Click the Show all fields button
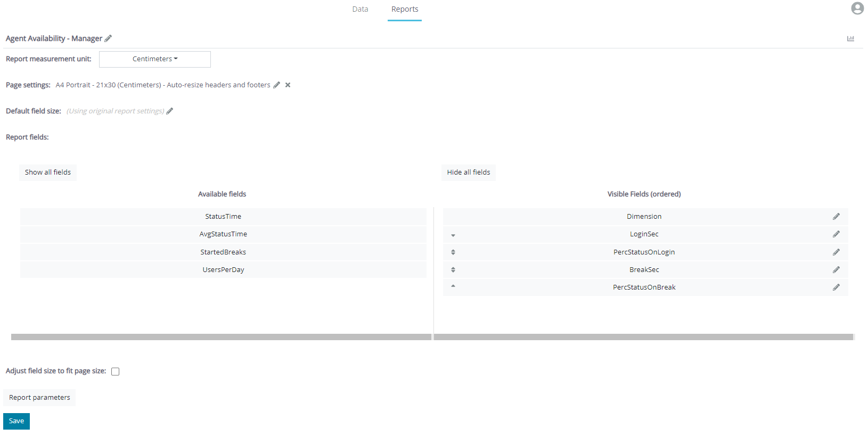Viewport: 868px width, 436px height. (48, 172)
